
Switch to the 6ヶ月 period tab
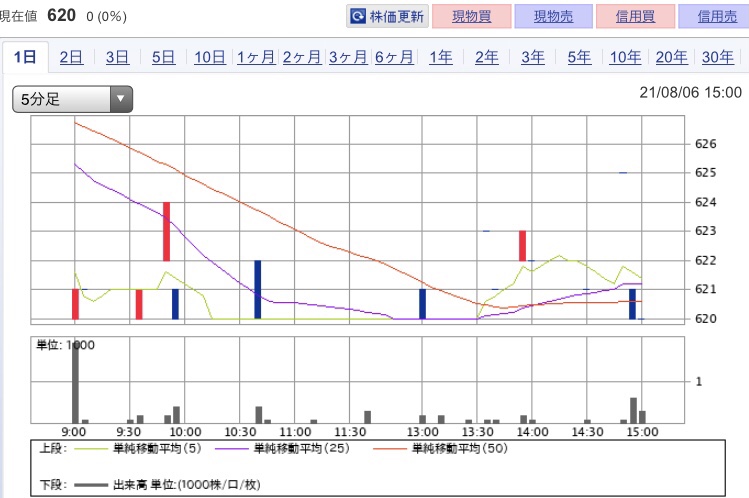point(394,57)
